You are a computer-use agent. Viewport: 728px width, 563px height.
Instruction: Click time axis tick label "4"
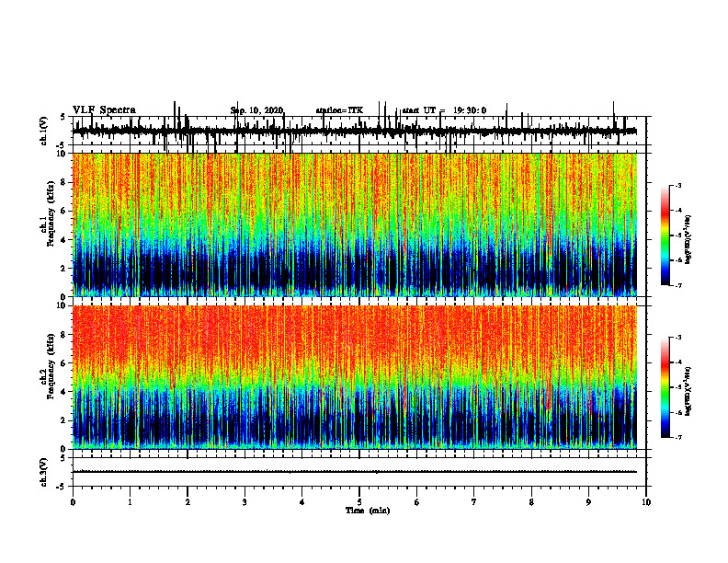click(x=302, y=502)
